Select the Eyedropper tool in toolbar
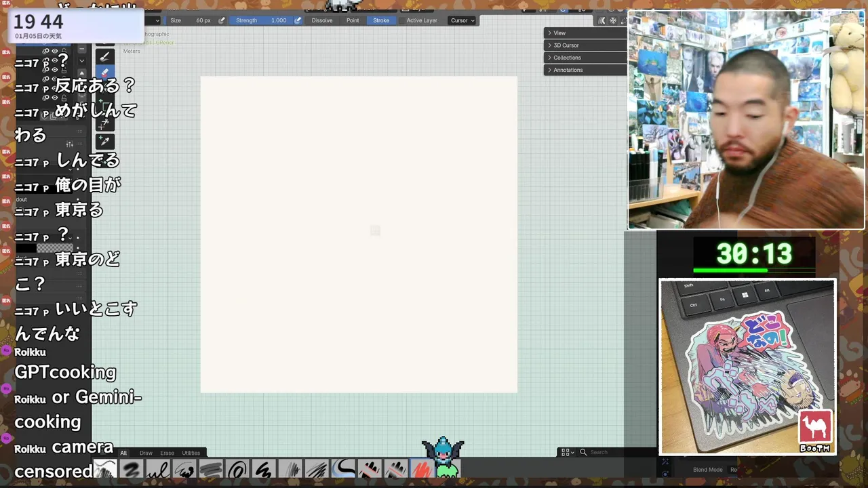Screen dimensions: 868x488 coord(104,141)
